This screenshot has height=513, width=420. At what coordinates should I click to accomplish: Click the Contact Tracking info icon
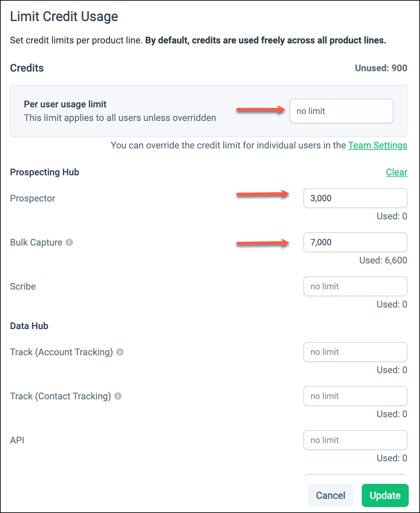[x=118, y=396]
